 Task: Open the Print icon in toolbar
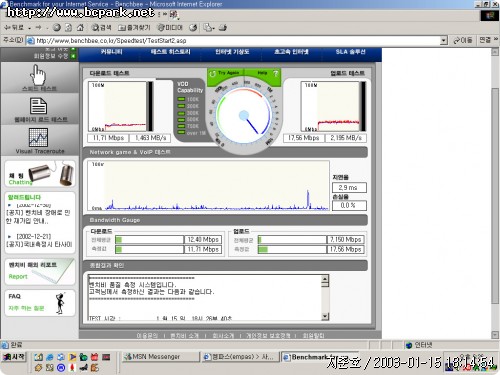[x=223, y=27]
